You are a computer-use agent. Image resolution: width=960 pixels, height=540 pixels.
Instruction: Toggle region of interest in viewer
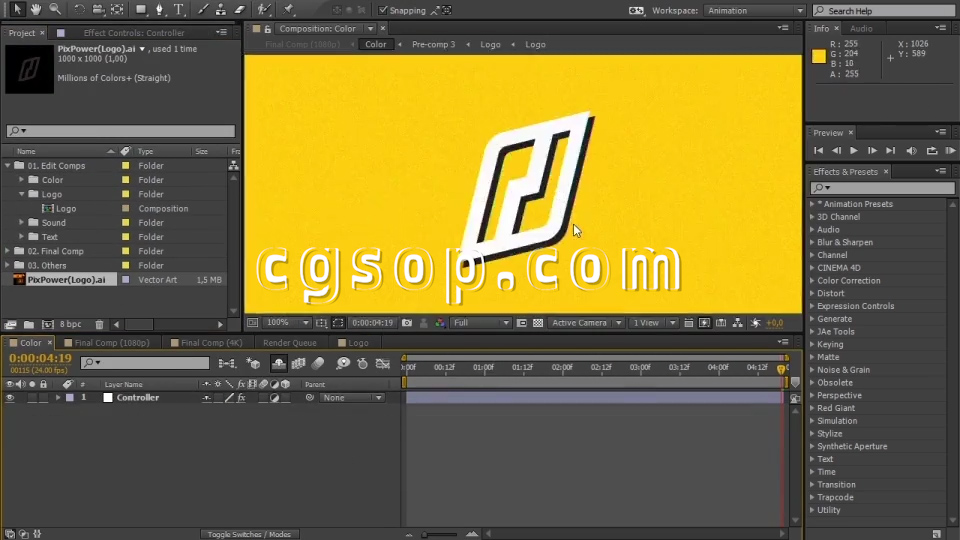(338, 323)
